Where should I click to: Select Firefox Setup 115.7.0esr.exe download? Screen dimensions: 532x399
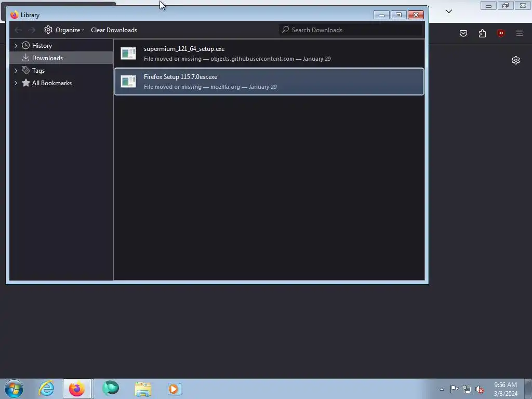tap(269, 82)
